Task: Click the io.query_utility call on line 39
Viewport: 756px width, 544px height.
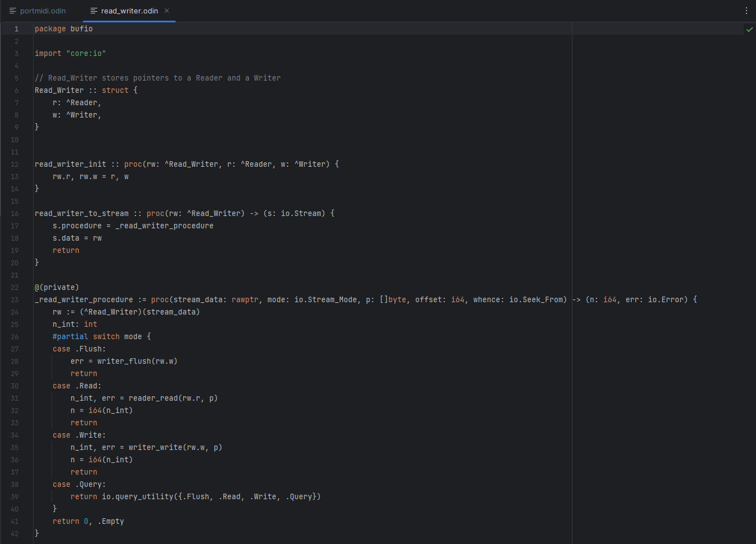Action: click(x=137, y=497)
